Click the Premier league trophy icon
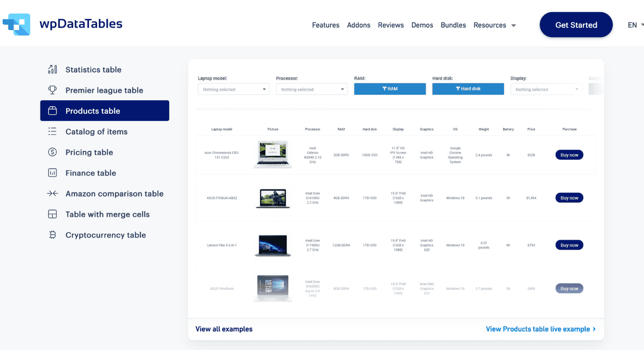Image resolution: width=644 pixels, height=350 pixels. (52, 90)
